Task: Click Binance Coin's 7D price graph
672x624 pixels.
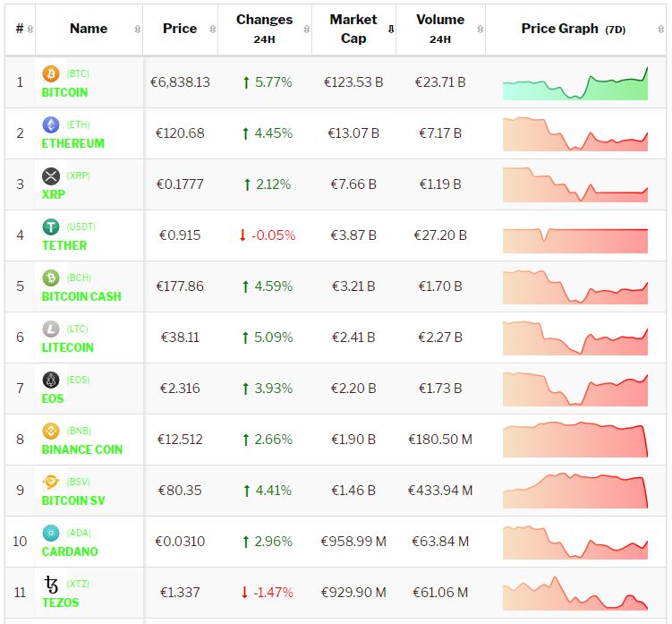Action: [x=575, y=440]
